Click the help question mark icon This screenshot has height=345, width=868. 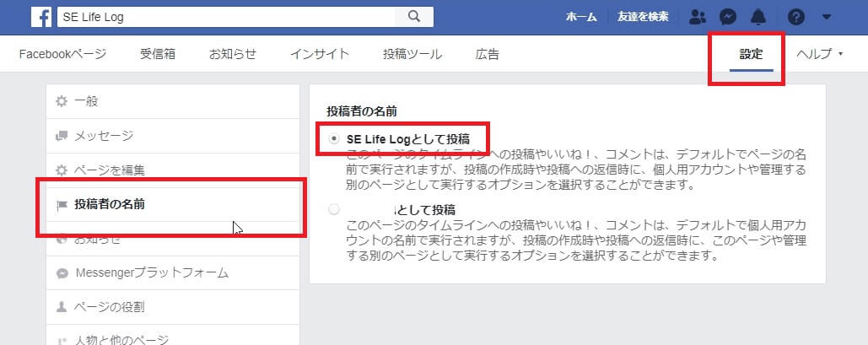pos(795,16)
